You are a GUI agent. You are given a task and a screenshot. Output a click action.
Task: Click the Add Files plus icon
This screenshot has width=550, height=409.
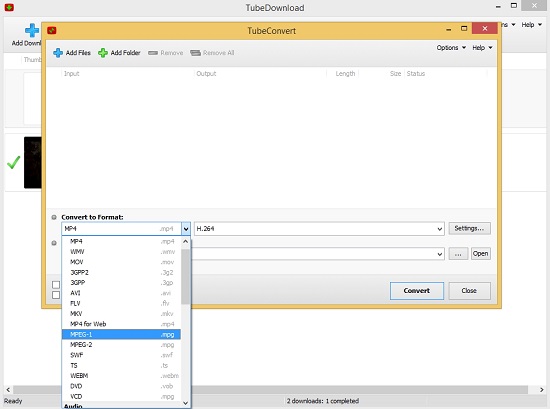point(58,53)
